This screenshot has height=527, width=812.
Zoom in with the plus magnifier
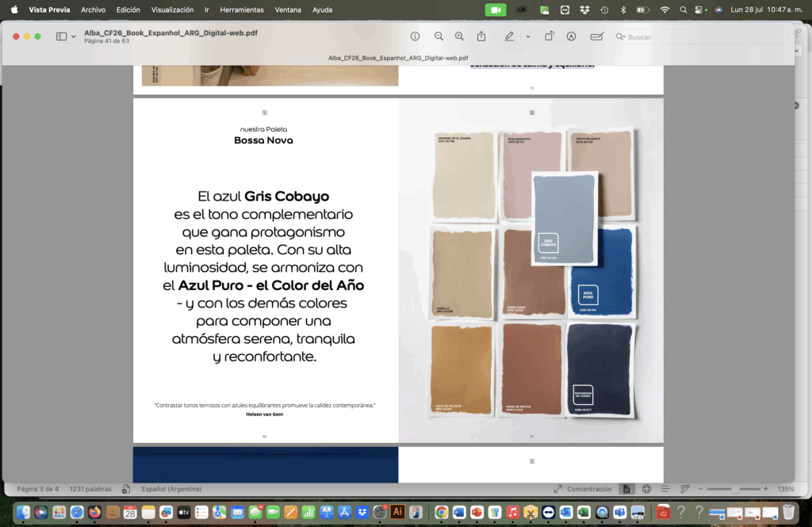coord(459,36)
